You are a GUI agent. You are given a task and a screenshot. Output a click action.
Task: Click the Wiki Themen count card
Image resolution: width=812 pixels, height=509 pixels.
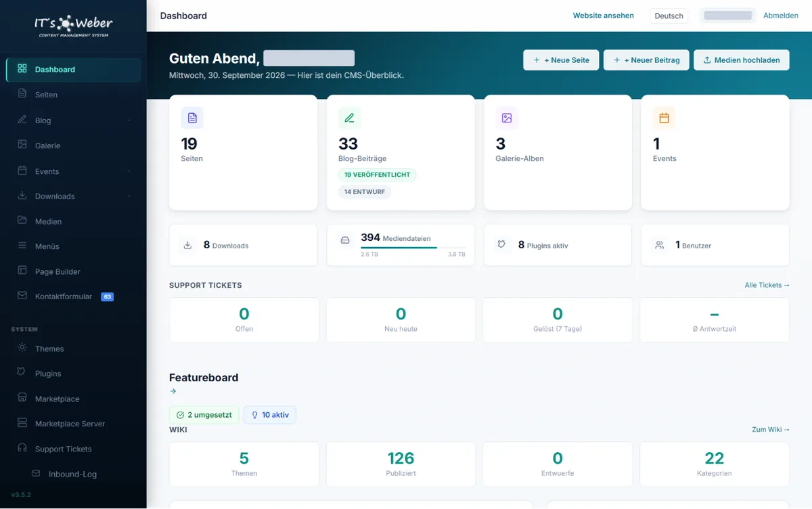(244, 464)
